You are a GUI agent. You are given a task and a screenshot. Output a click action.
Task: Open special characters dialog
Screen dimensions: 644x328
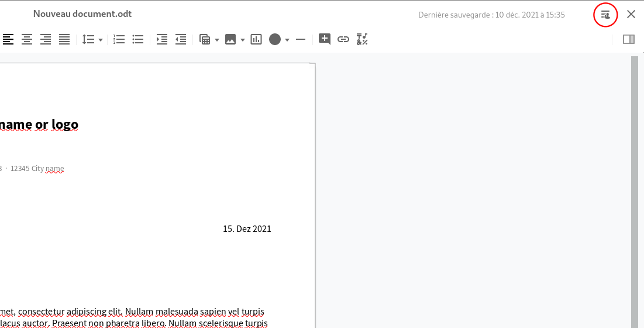tap(362, 39)
